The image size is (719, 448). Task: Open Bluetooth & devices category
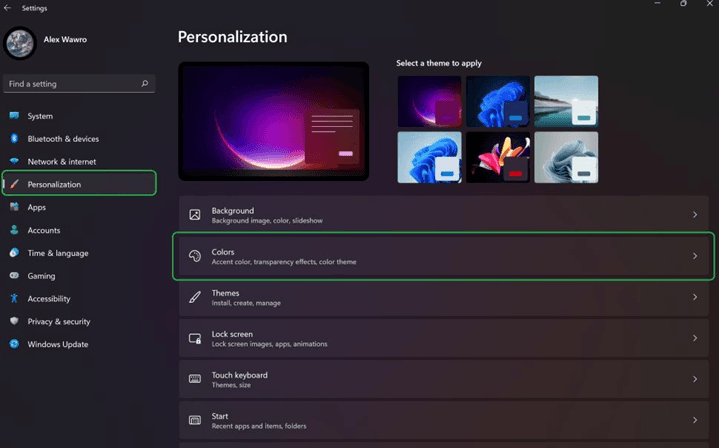click(x=63, y=139)
